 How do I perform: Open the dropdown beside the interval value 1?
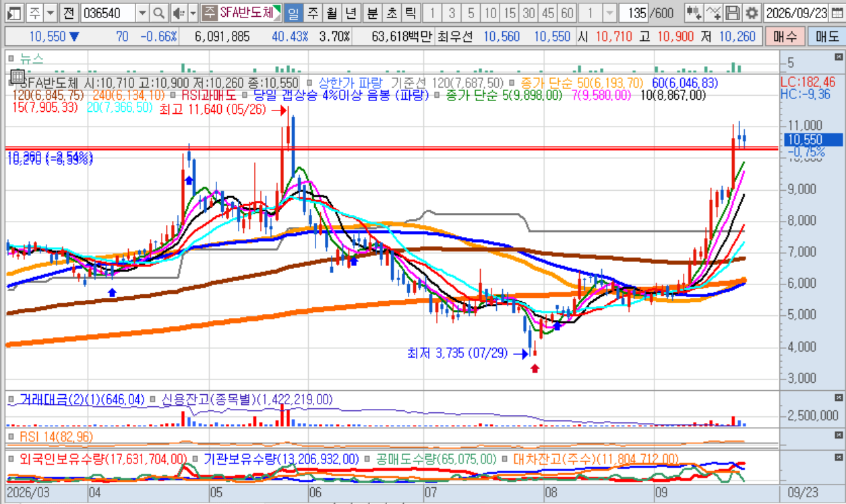click(609, 13)
